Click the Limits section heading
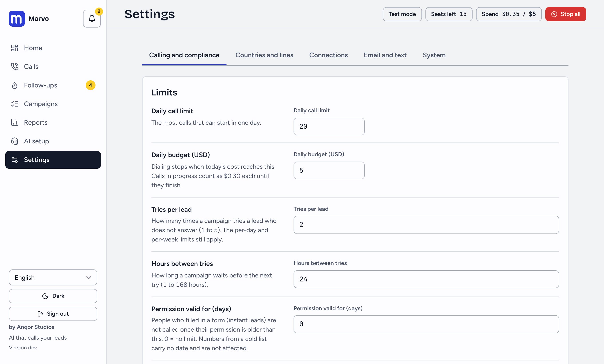This screenshot has height=364, width=604. coord(164,93)
